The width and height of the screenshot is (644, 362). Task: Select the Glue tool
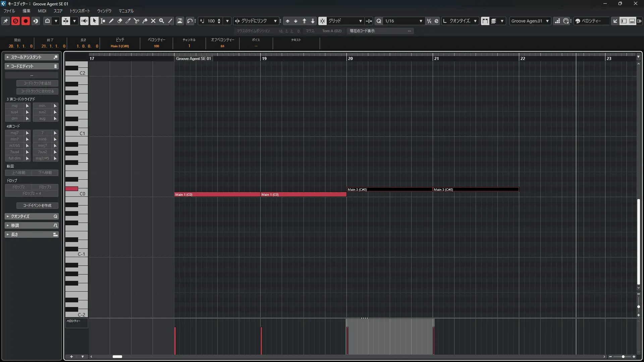tap(145, 21)
